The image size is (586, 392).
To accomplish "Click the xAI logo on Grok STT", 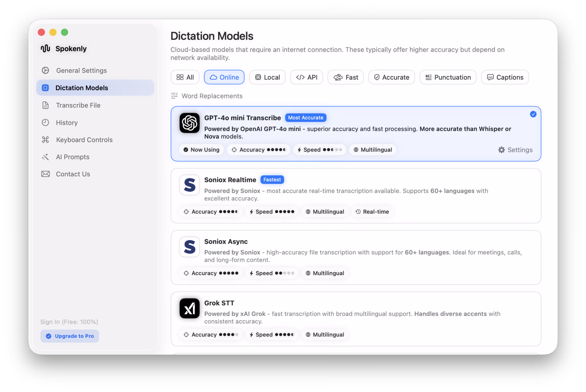I will [189, 308].
